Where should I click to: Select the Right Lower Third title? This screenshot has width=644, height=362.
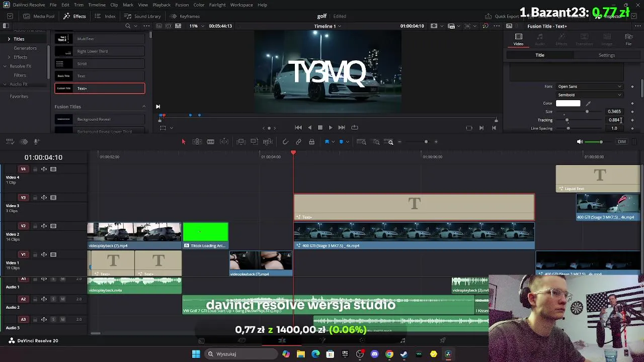point(100,51)
